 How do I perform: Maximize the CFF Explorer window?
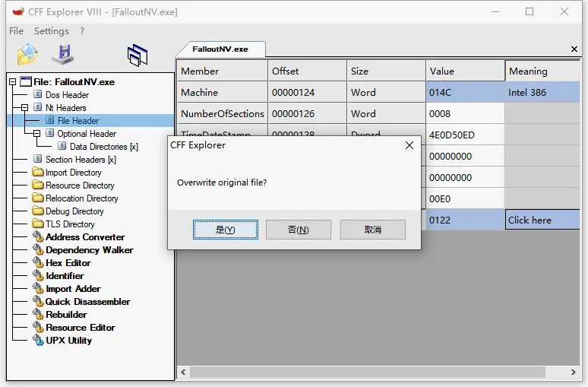tap(530, 11)
